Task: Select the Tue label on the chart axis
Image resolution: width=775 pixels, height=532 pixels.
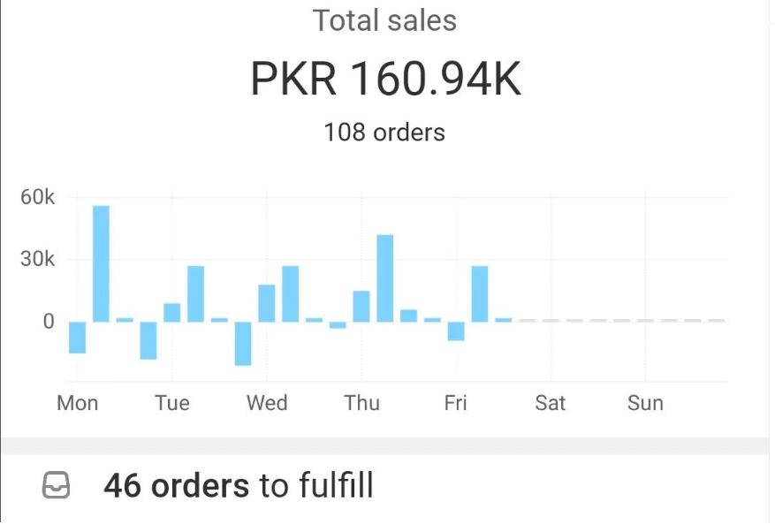Action: point(172,403)
